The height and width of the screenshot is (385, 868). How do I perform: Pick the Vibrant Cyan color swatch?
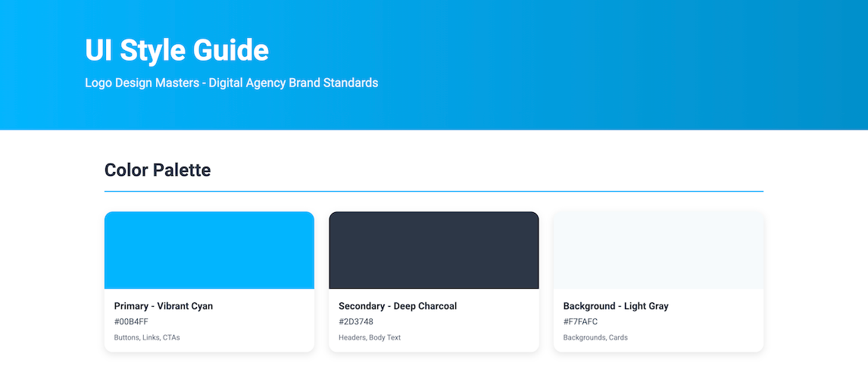(209, 250)
